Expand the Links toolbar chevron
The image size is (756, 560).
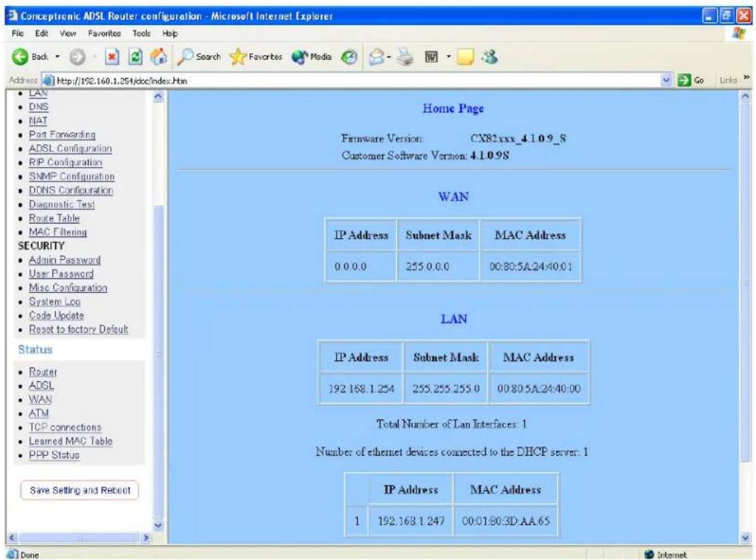pos(746,77)
